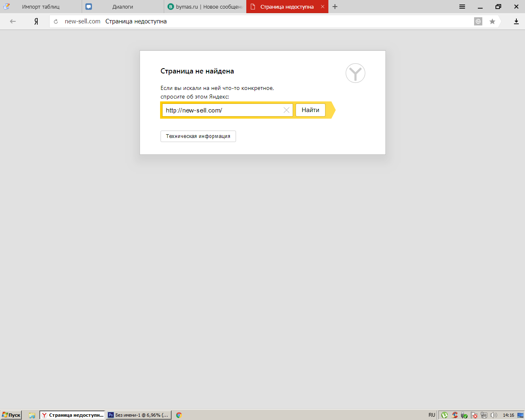
Task: Launch Chrome from the taskbar
Action: (x=179, y=415)
